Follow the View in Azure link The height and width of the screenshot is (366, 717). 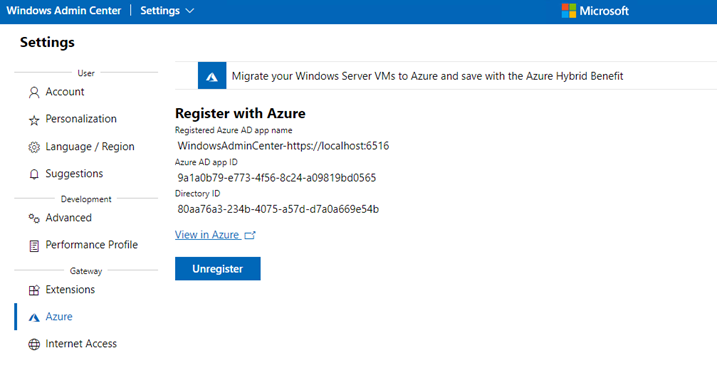coord(207,235)
